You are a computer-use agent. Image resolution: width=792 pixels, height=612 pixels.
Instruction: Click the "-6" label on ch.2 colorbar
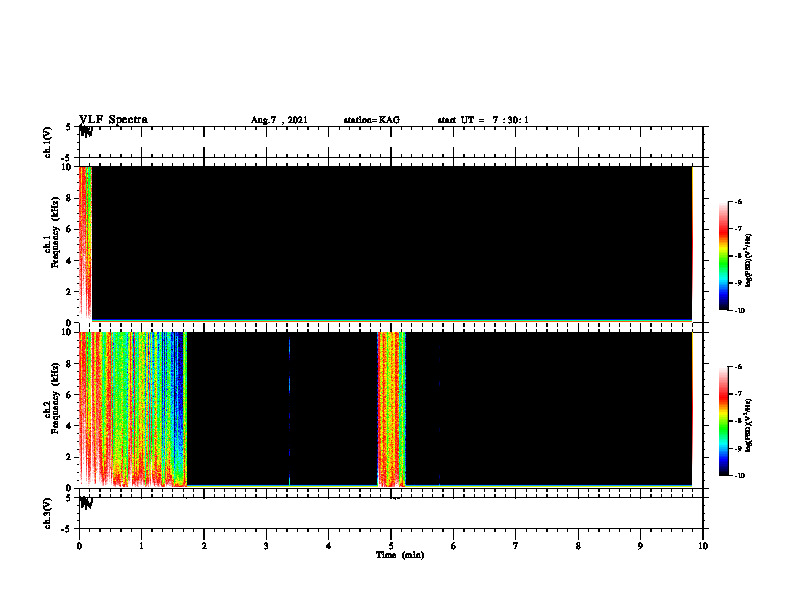(739, 367)
